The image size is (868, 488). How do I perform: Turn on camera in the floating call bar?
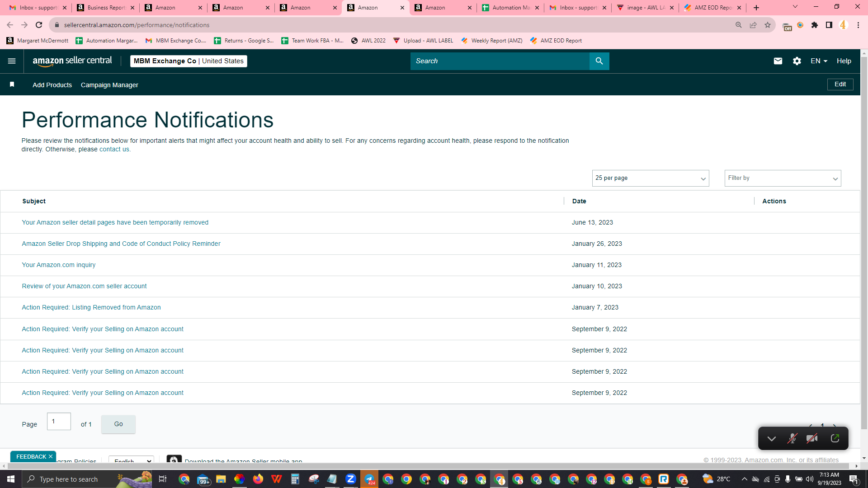812,438
